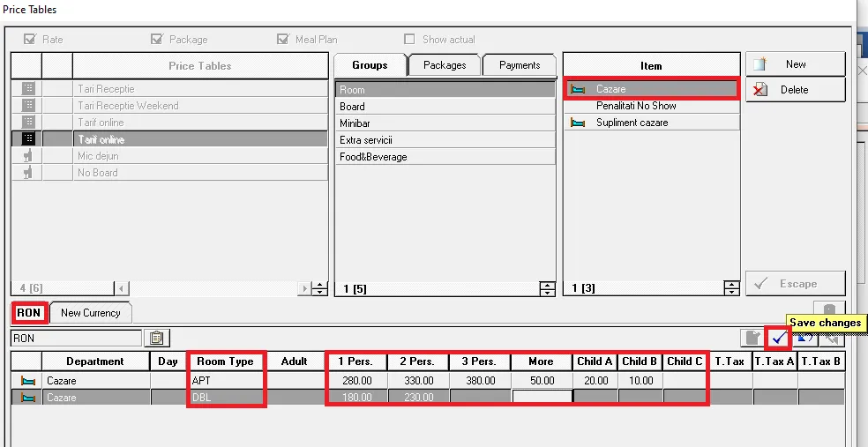Select the Food&Beverage group
The image size is (868, 447).
coord(445,157)
